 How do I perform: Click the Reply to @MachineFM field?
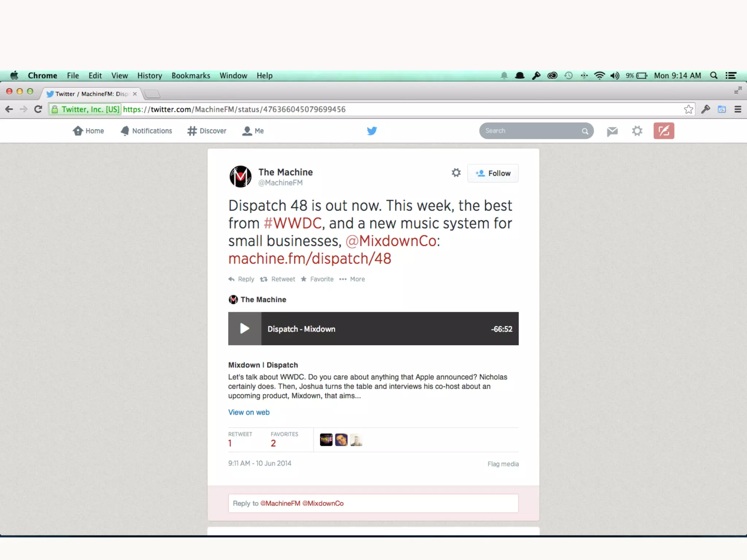pyautogui.click(x=373, y=503)
